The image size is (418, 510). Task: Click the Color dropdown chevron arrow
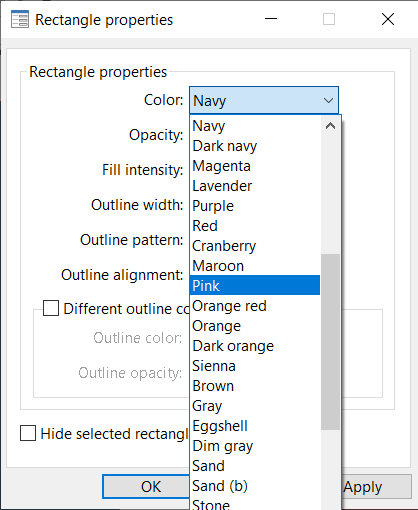(328, 100)
